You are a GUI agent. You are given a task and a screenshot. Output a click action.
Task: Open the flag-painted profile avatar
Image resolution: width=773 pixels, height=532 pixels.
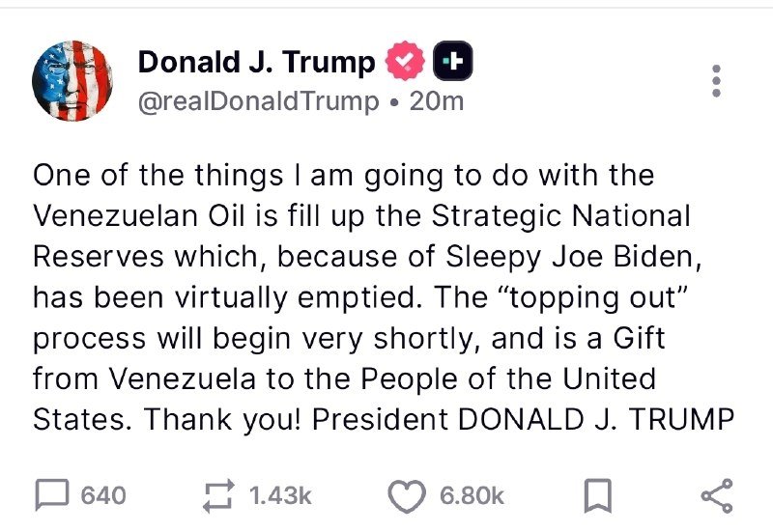pos(72,81)
